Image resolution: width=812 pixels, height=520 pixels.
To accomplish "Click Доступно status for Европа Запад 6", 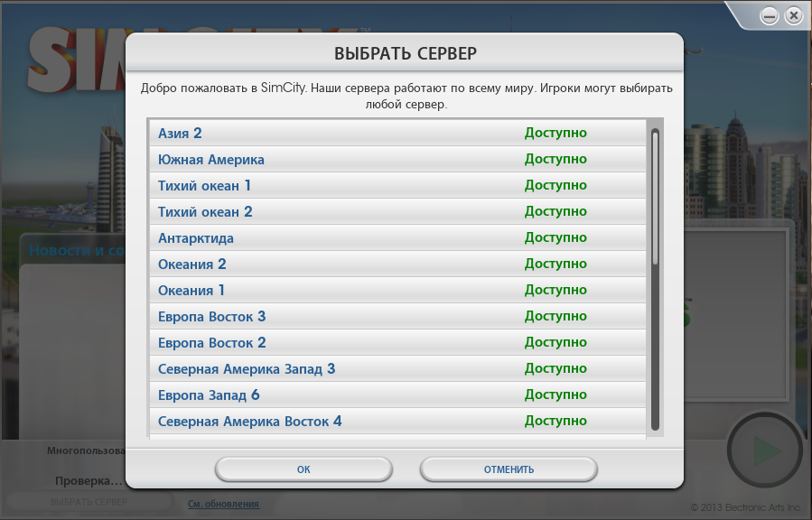I will pos(555,395).
